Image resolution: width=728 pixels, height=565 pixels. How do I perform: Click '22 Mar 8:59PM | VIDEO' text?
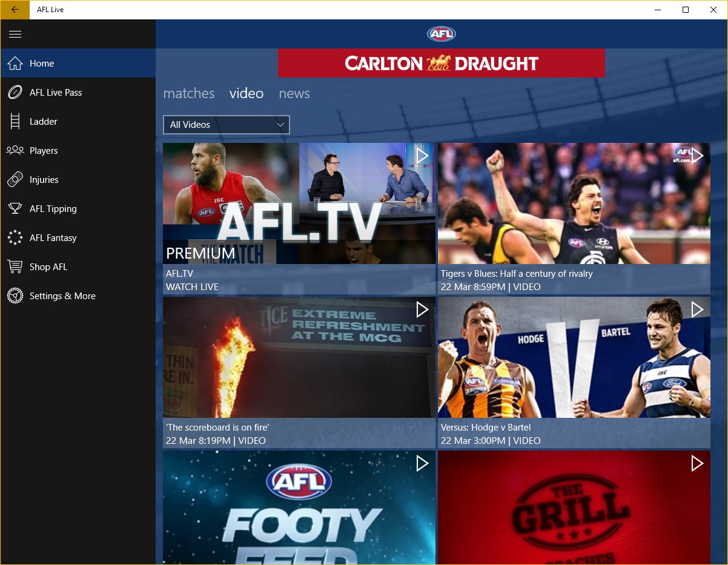[491, 287]
